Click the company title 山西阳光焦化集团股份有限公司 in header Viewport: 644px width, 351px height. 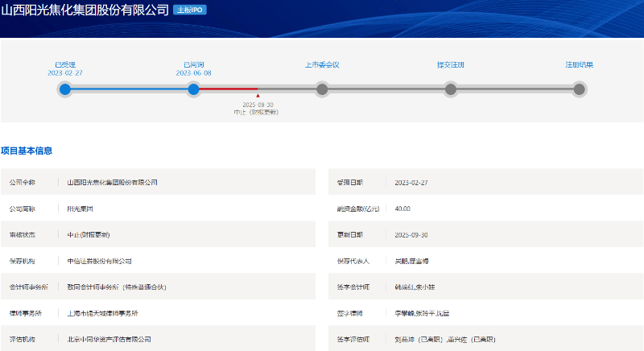coord(85,10)
